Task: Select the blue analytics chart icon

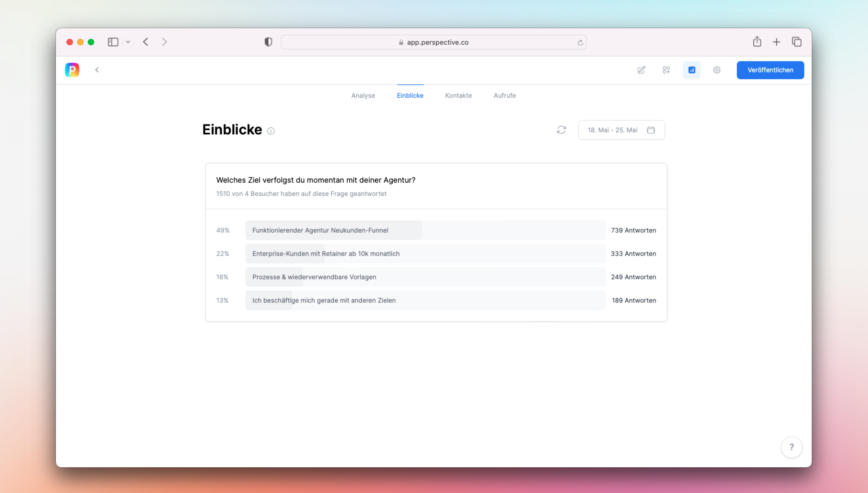Action: coord(691,70)
